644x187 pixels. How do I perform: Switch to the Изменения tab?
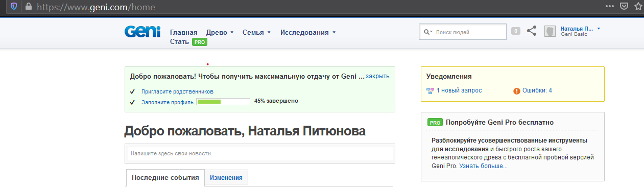pyautogui.click(x=226, y=178)
